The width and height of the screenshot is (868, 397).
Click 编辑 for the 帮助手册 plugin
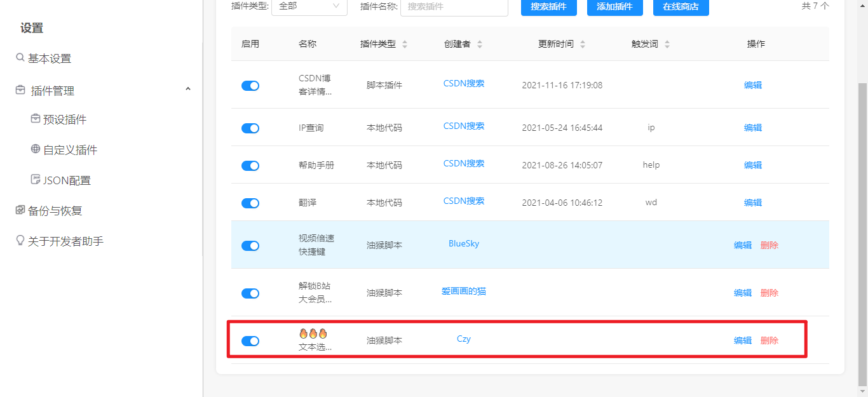753,165
